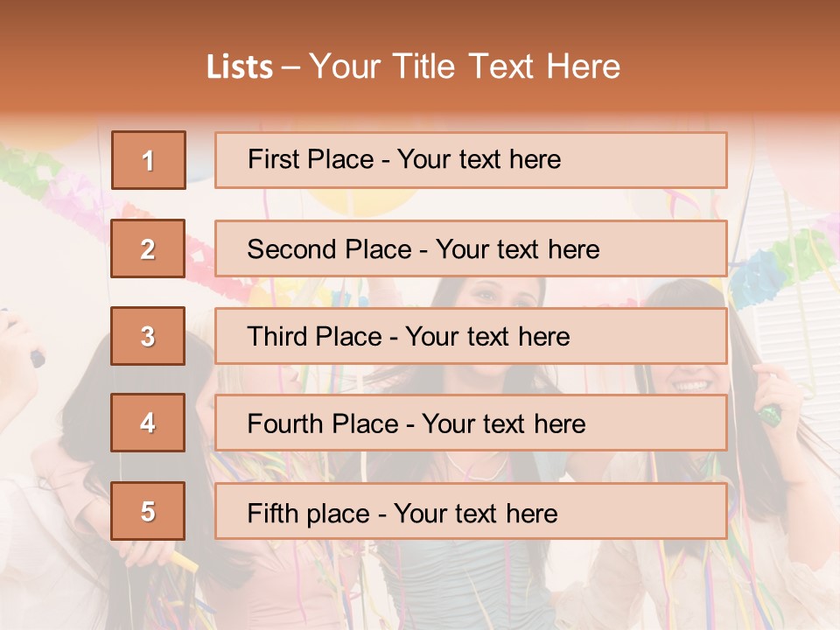Screen dimensions: 840x630
Task: Click the white window shutter at right
Action: (801, 289)
